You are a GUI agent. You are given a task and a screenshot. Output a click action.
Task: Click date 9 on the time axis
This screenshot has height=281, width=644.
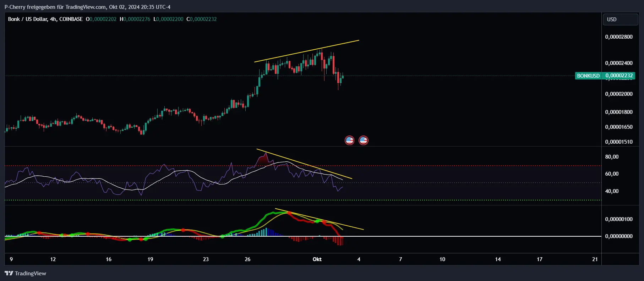(11, 259)
